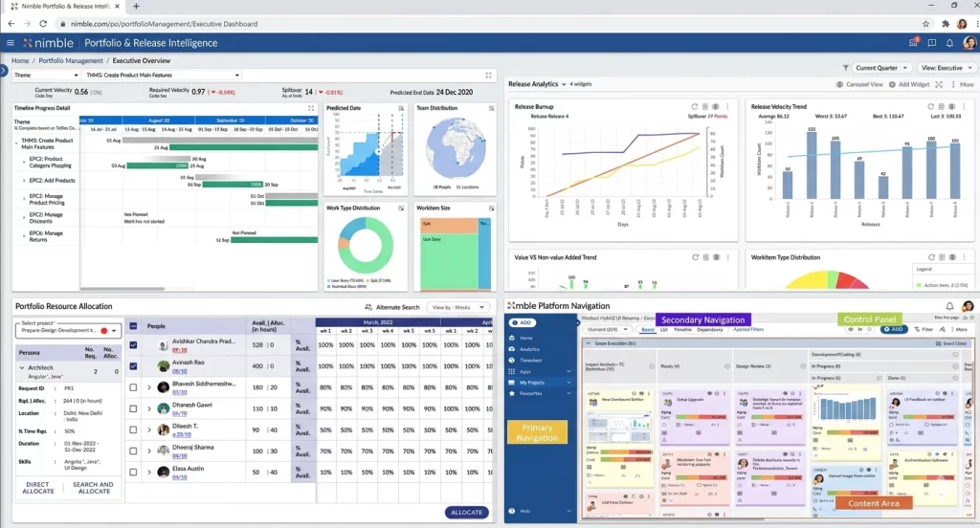
Task: Open the Release Burnup widget kebab menu
Action: point(727,107)
